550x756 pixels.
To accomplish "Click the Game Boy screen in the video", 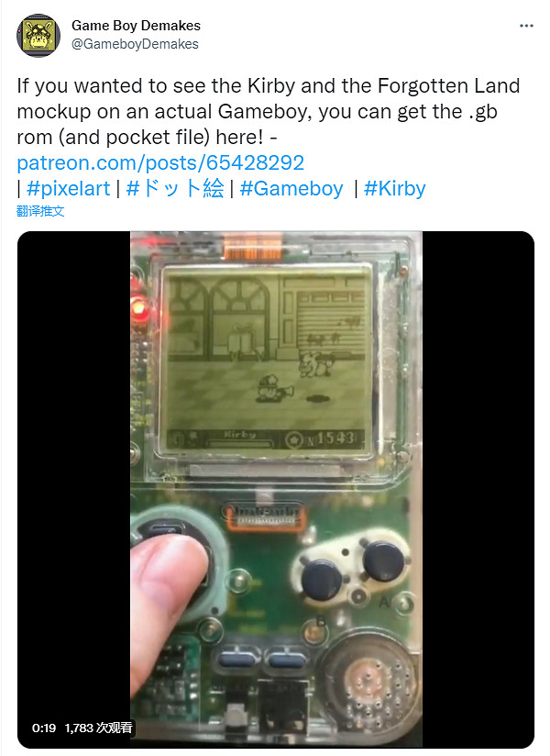I will coord(267,359).
